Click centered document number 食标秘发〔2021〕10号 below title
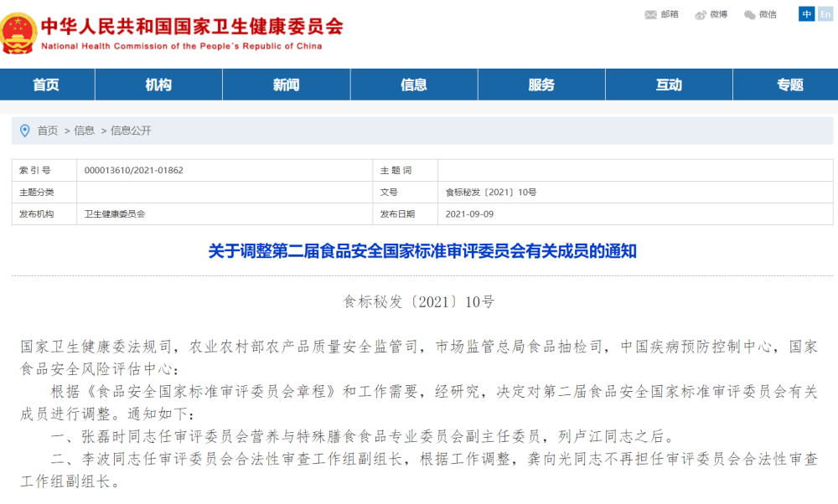Screen dimensions: 838x504 (x=419, y=302)
